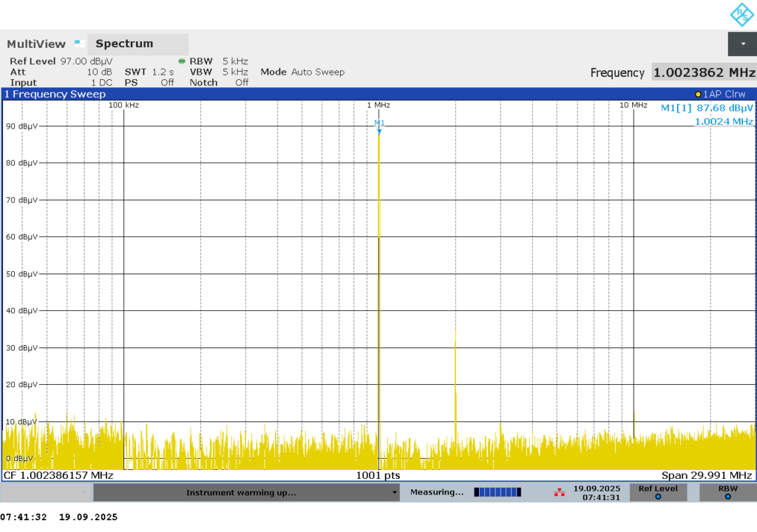Click the MultiView tab icon
The image size is (757, 532).
click(78, 44)
